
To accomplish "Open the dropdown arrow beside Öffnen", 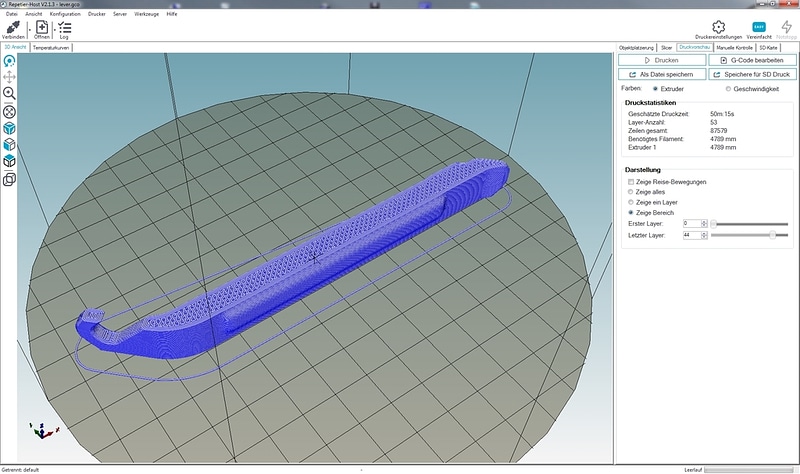I will click(x=54, y=30).
